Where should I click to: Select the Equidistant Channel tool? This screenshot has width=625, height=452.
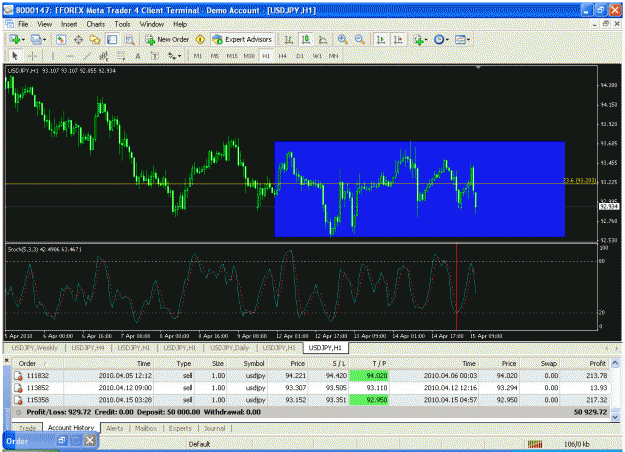(104, 56)
